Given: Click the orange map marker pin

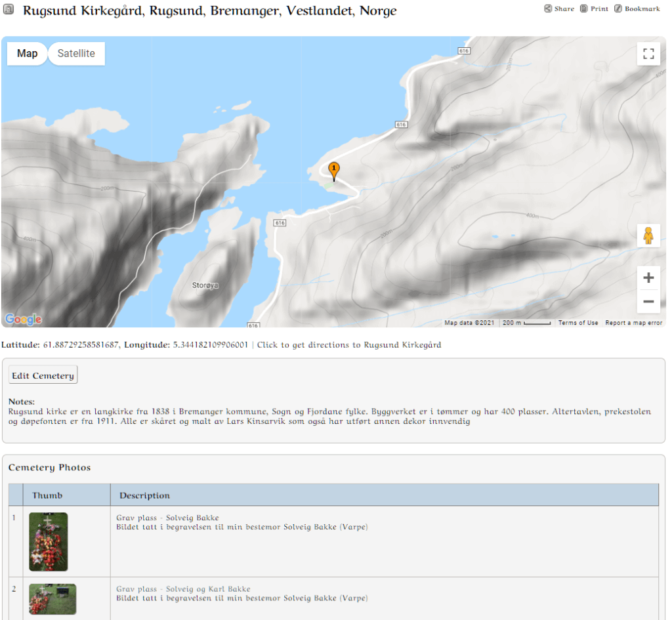Looking at the screenshot, I should click(x=334, y=171).
